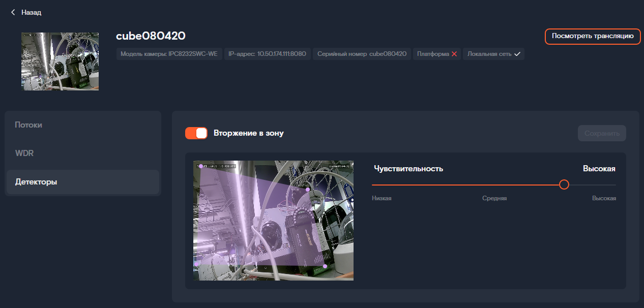
Task: Open the Потоки section
Action: (83, 125)
